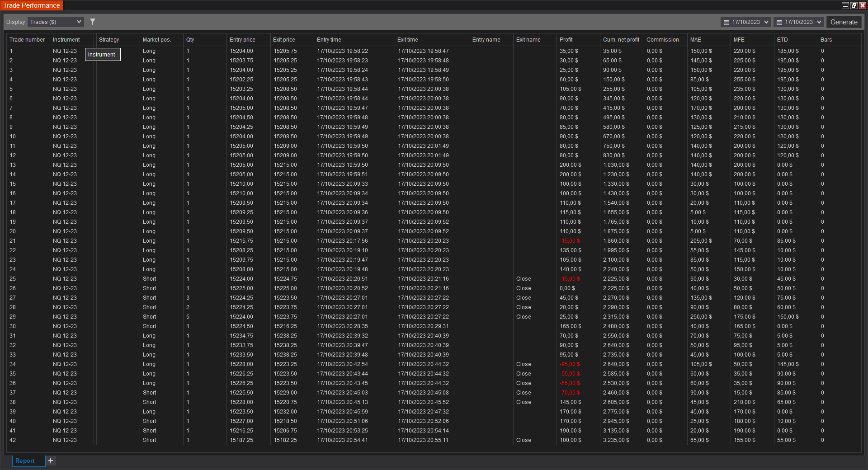Open the Display Trades ($) dropdown
Screen dimensions: 868x470
[56, 22]
